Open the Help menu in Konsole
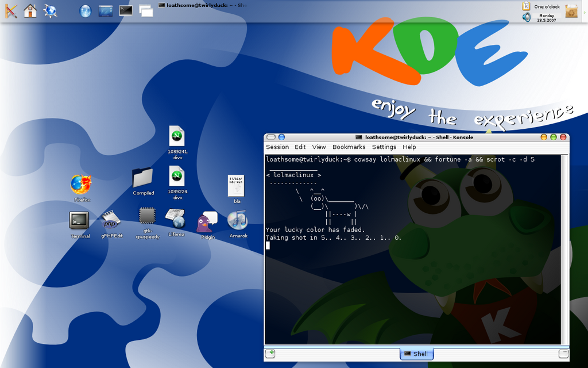 pyautogui.click(x=409, y=147)
